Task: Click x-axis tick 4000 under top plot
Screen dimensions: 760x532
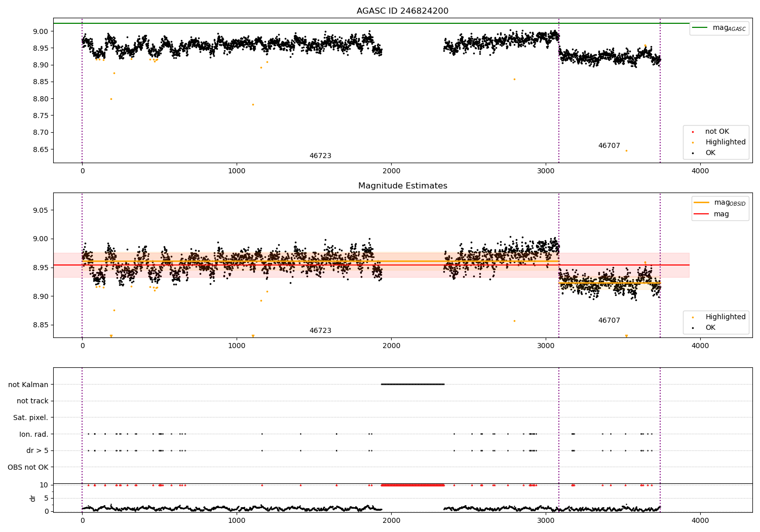Action: 700,171
